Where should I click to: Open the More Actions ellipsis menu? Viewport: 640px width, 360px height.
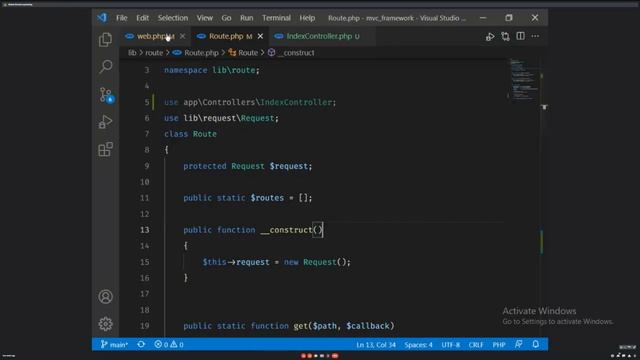pos(535,36)
